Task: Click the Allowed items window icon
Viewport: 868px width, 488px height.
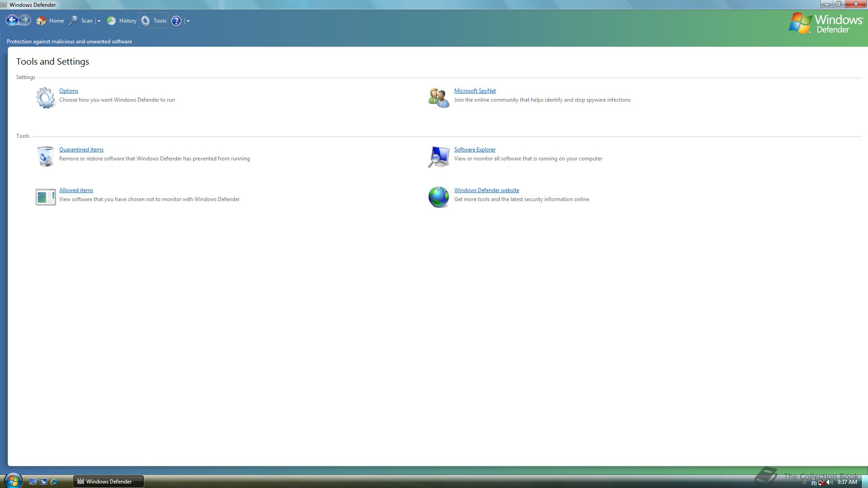Action: pyautogui.click(x=46, y=197)
